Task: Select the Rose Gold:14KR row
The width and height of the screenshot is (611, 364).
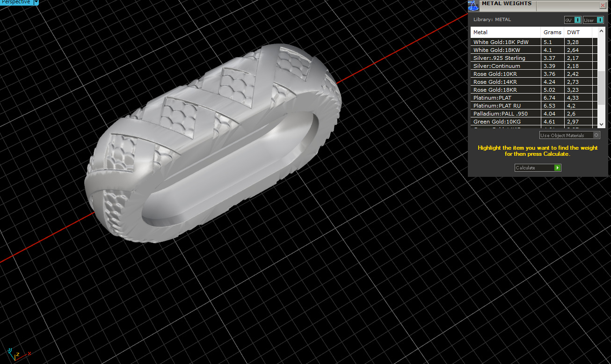Action: [534, 82]
